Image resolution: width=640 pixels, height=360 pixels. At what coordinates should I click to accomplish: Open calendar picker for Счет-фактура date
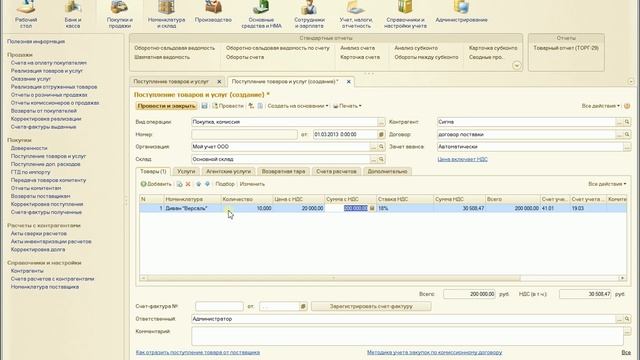click(x=303, y=306)
